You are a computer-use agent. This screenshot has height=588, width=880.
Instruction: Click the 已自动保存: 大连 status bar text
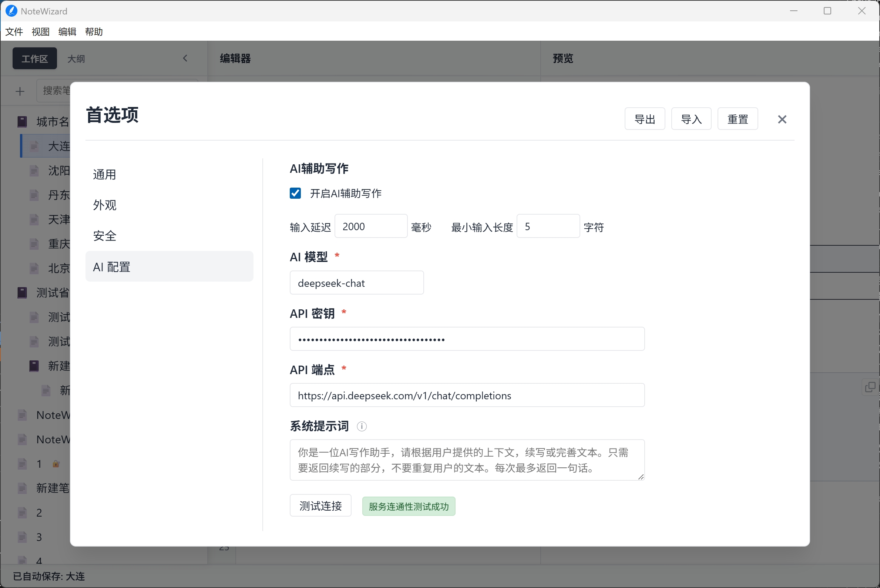click(x=49, y=577)
